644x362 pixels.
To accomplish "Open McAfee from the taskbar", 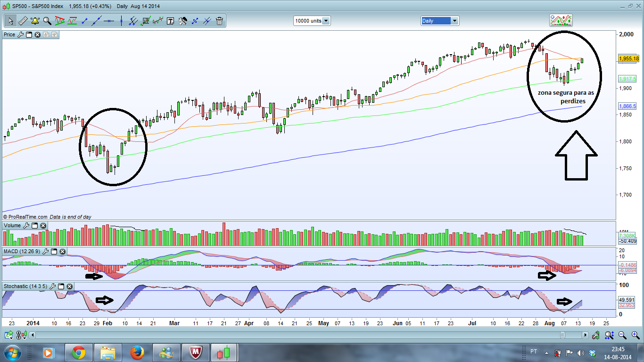I will point(196,352).
